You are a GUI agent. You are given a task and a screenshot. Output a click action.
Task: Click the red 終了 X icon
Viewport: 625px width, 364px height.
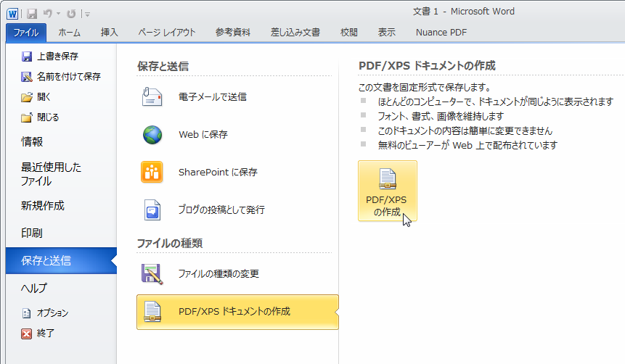[27, 334]
